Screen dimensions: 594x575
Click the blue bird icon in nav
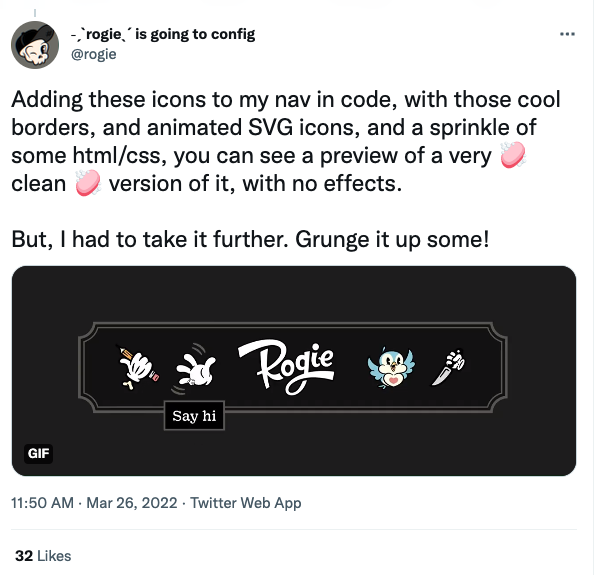[x=391, y=368]
